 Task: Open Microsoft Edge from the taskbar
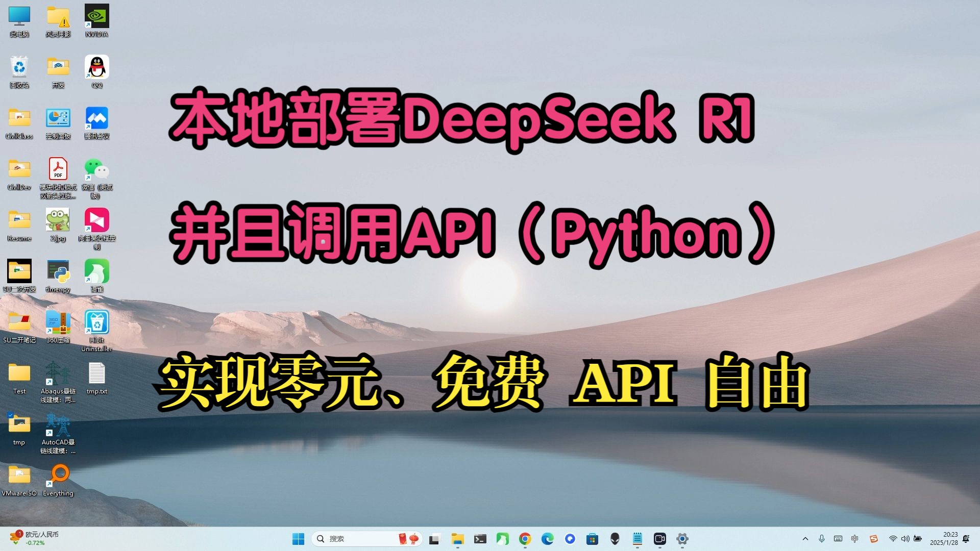[x=547, y=539]
